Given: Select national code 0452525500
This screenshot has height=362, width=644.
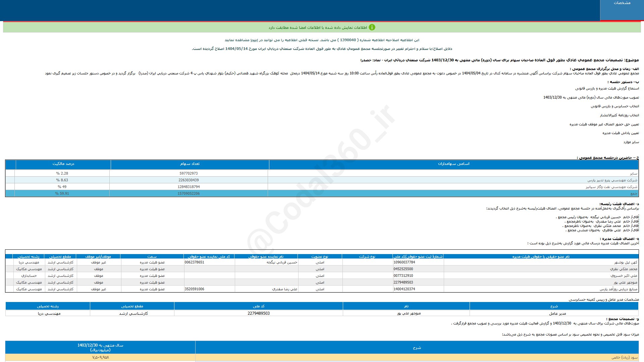Looking at the screenshot, I should (403, 269).
